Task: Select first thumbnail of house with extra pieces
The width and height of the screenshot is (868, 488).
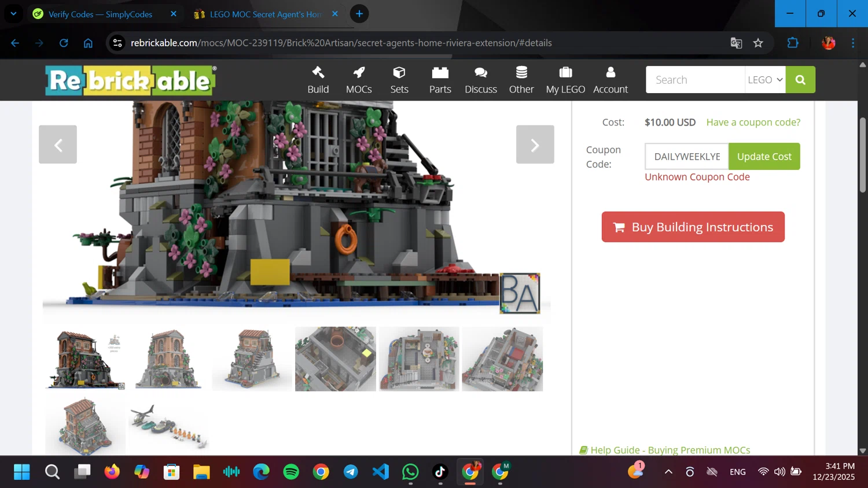Action: coord(86,359)
